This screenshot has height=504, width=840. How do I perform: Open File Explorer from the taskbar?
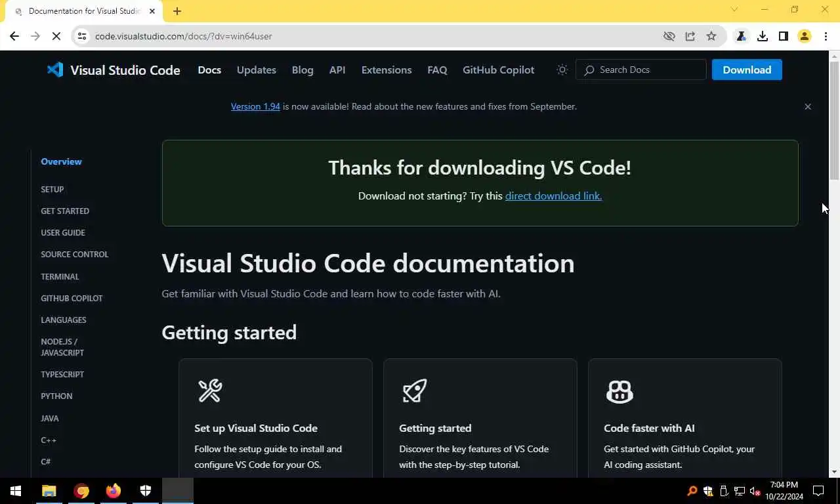(x=49, y=491)
